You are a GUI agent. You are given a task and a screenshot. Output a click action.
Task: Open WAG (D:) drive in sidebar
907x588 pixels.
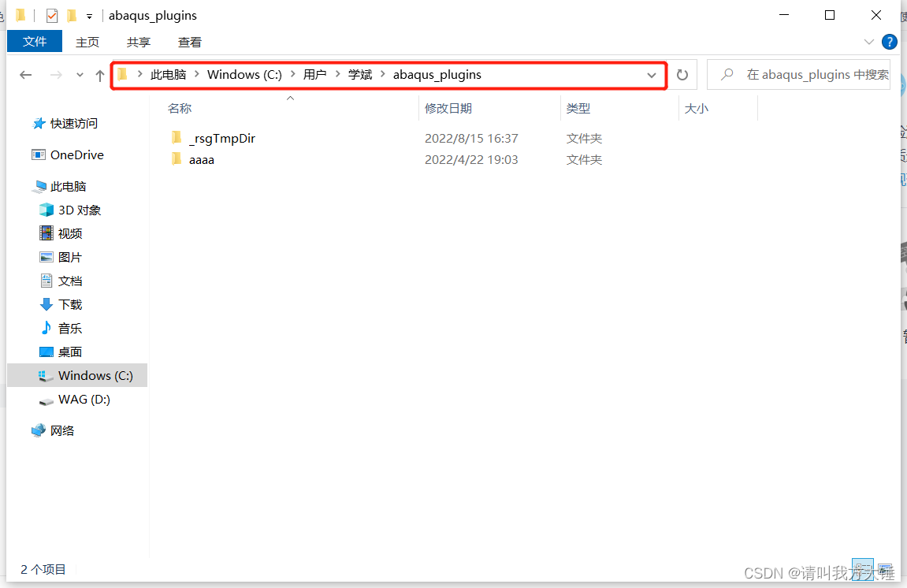pos(84,399)
